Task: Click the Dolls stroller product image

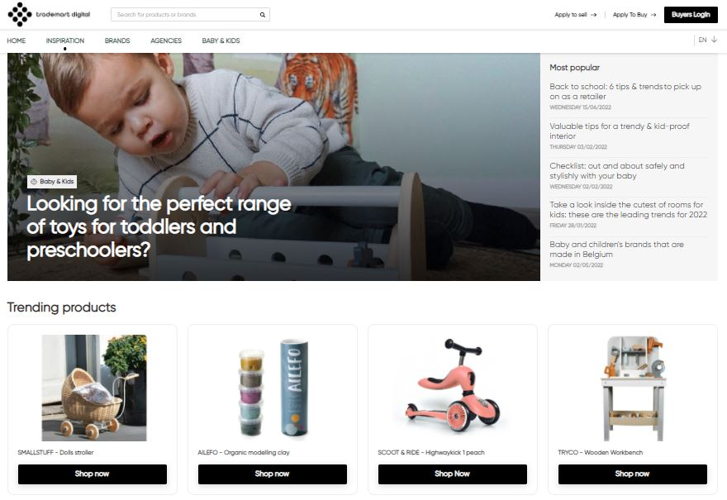Action: coord(94,388)
